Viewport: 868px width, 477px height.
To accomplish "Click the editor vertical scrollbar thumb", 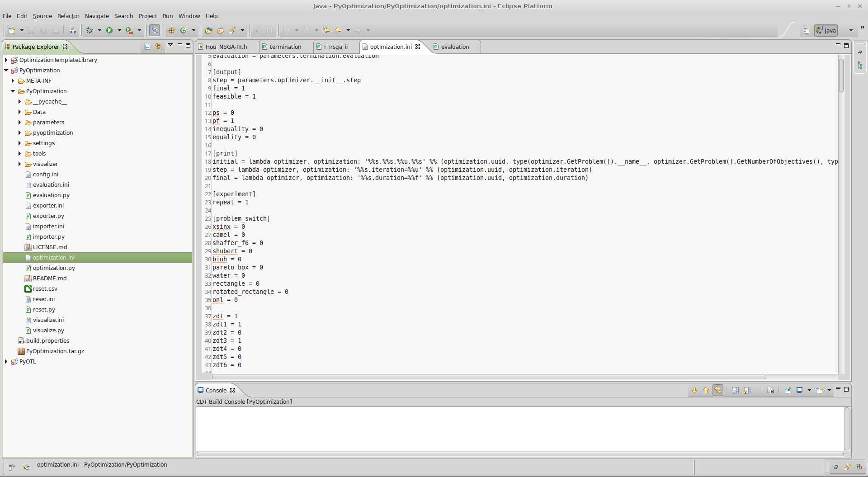I will [841, 75].
